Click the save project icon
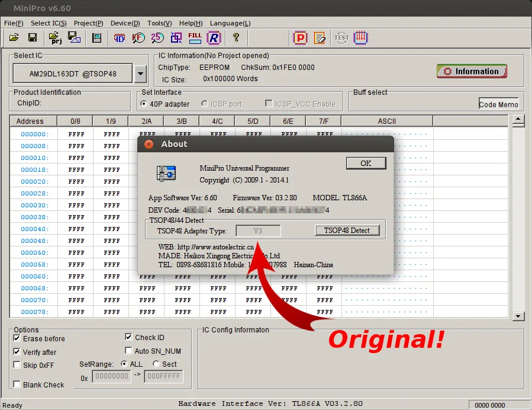The width and height of the screenshot is (532, 410). coord(75,38)
